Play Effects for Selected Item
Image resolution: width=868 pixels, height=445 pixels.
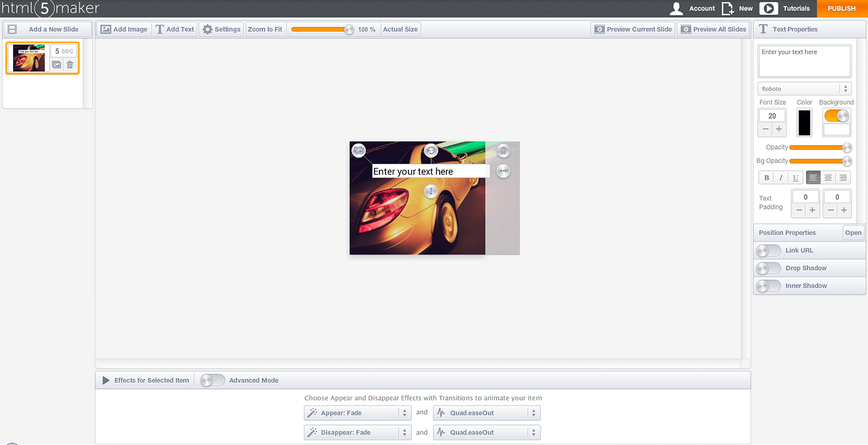click(106, 380)
